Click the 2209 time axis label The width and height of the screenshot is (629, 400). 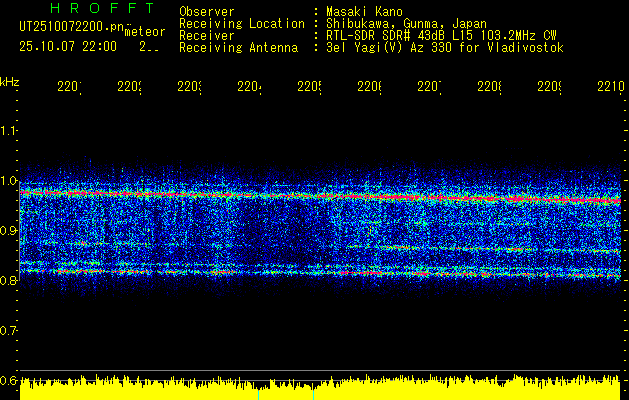(549, 86)
